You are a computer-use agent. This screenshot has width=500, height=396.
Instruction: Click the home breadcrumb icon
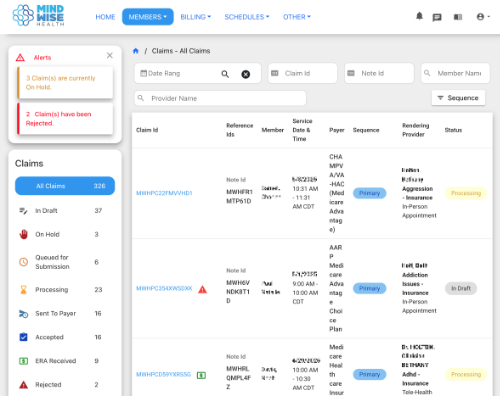pos(136,51)
